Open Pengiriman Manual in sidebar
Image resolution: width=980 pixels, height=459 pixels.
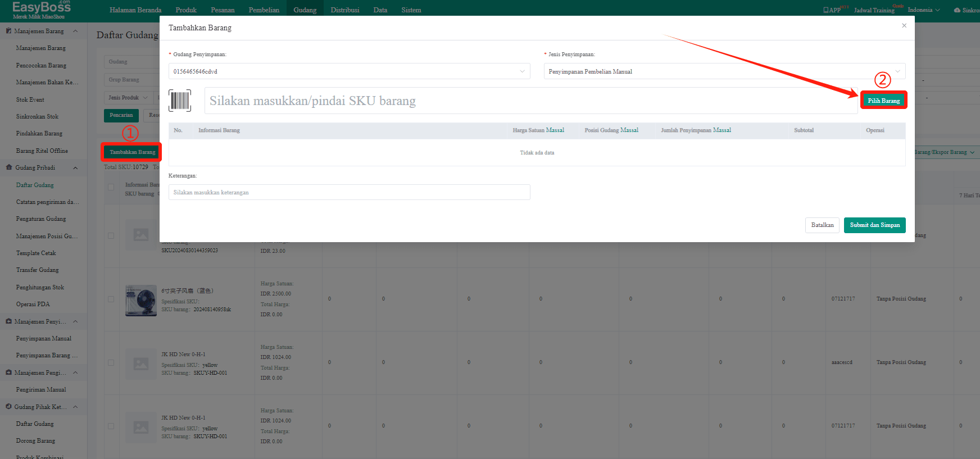tap(40, 389)
